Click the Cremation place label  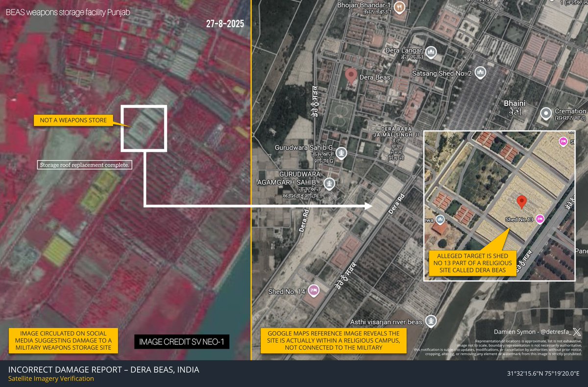coord(570,114)
